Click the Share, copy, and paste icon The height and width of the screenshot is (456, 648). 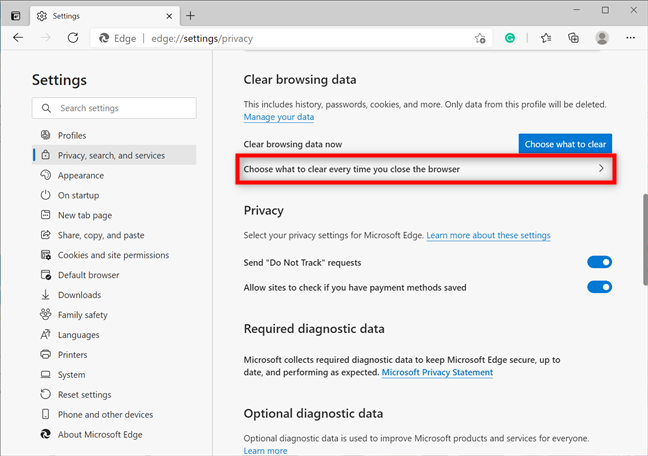(x=45, y=235)
